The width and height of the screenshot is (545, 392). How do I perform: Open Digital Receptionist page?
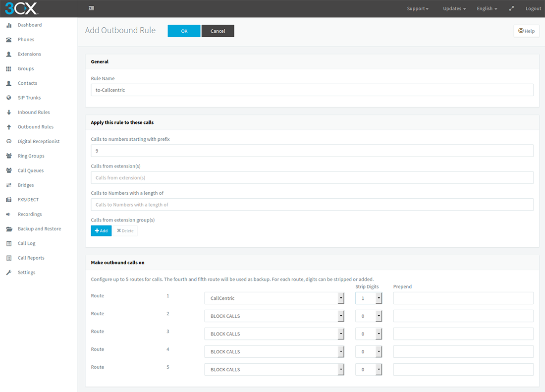click(39, 141)
